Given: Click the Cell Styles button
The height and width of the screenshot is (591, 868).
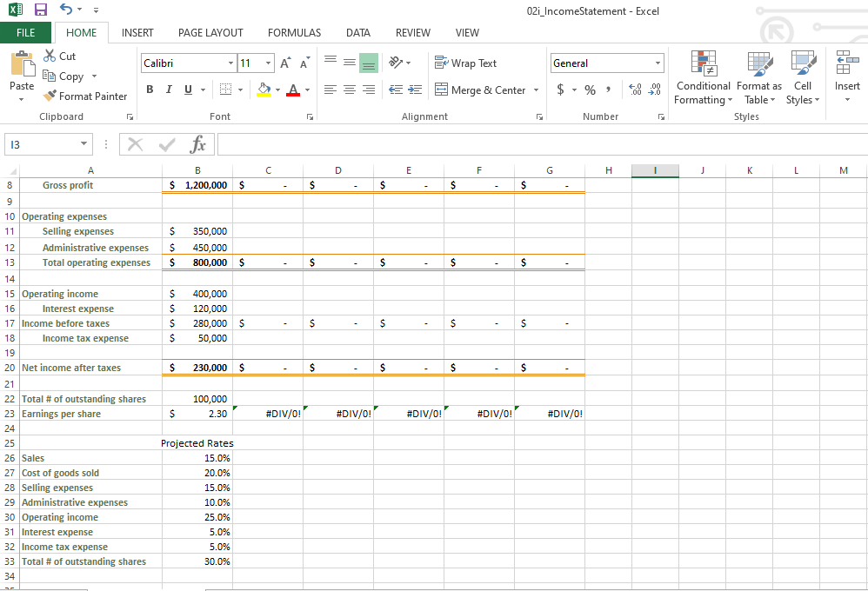Looking at the screenshot, I should [x=802, y=76].
